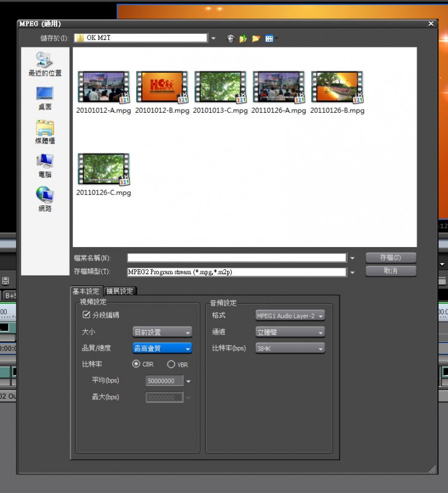
Task: Switch to the 基本設定 tab
Action: click(x=86, y=291)
